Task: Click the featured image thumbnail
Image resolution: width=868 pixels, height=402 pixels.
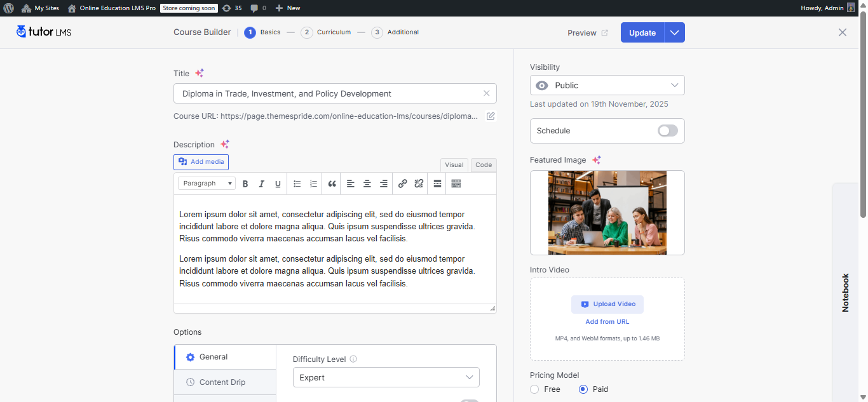Action: tap(607, 213)
